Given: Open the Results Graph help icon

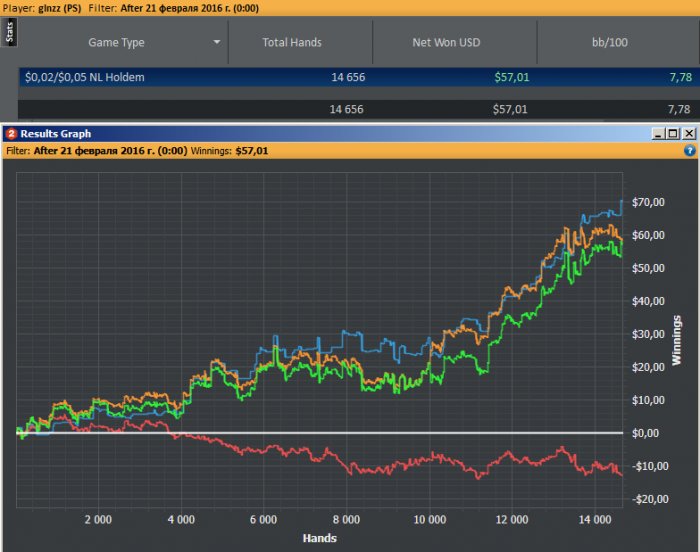Looking at the screenshot, I should (689, 151).
